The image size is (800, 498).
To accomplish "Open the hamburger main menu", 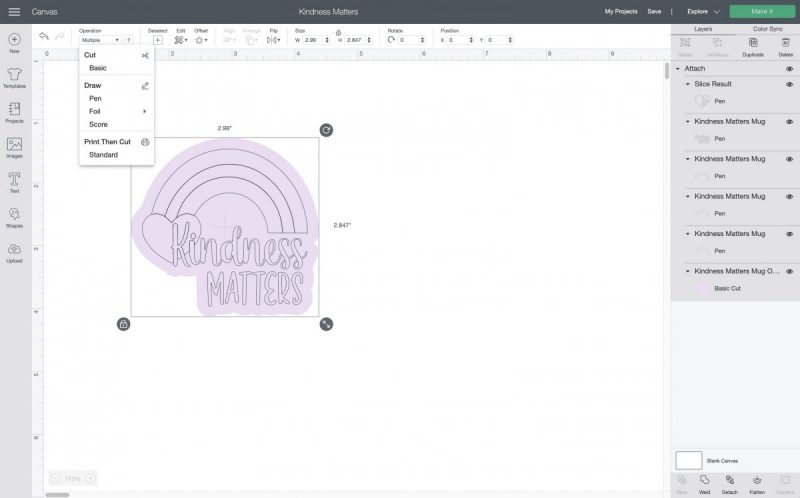I will point(14,11).
